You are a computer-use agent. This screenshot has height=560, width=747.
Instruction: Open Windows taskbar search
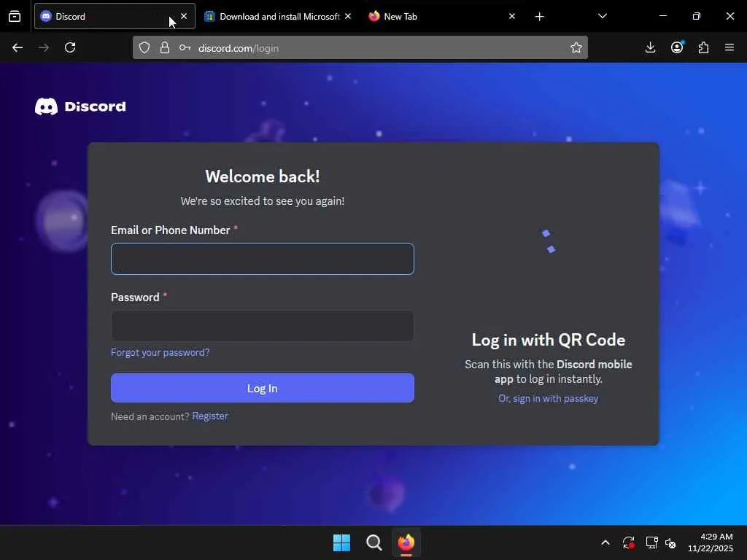pyautogui.click(x=374, y=542)
